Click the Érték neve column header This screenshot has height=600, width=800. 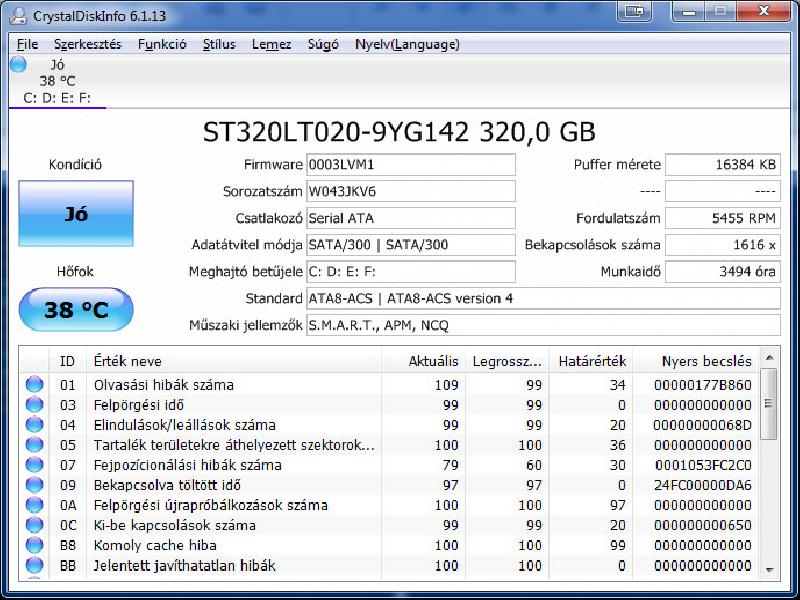tap(234, 361)
